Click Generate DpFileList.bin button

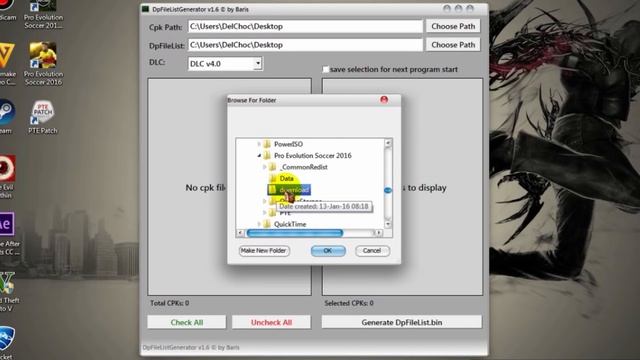coord(402,322)
